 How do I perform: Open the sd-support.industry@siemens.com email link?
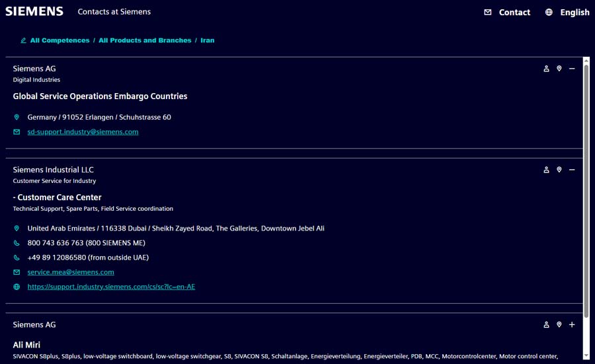[83, 132]
